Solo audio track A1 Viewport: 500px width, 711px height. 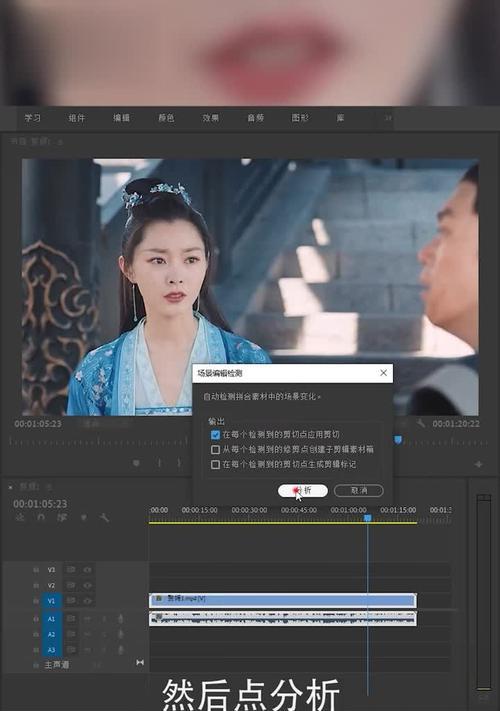tap(104, 618)
